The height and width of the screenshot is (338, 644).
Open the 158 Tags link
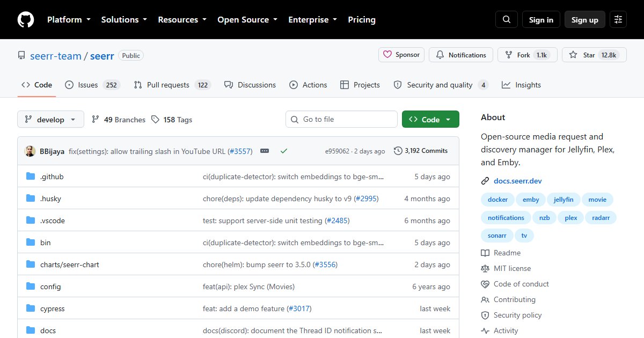click(172, 120)
